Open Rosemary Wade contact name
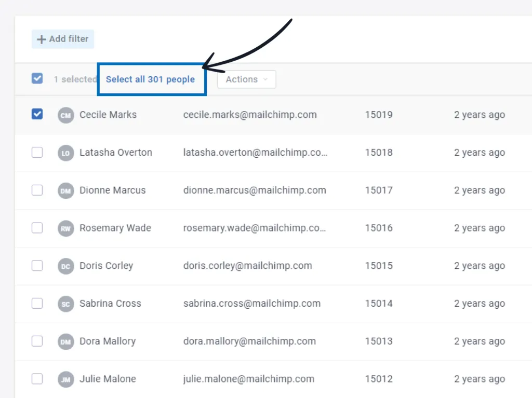The height and width of the screenshot is (398, 532). pyautogui.click(x=115, y=228)
